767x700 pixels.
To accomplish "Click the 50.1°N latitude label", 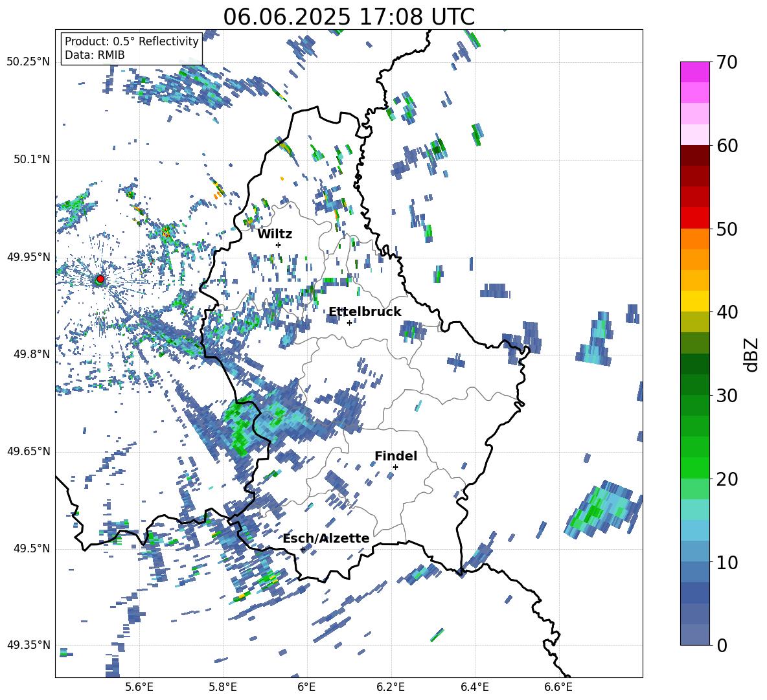I will click(31, 159).
